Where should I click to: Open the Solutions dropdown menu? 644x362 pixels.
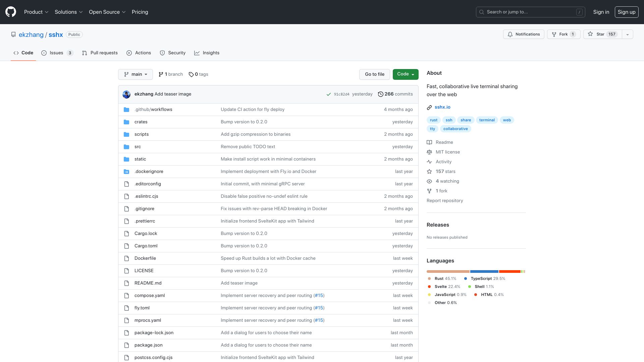click(68, 12)
